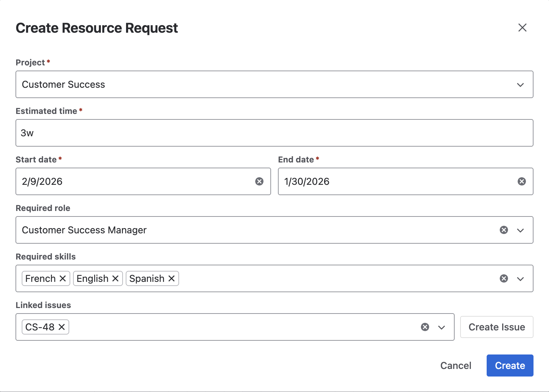Click the Start date input field
Viewport: 549px width, 392px height.
134,181
